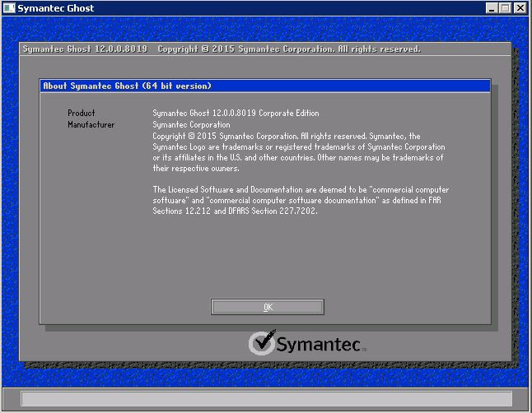Click Symantec Ghost 12.0.0.8019 in header bar
Image resolution: width=532 pixels, height=413 pixels.
[85, 49]
